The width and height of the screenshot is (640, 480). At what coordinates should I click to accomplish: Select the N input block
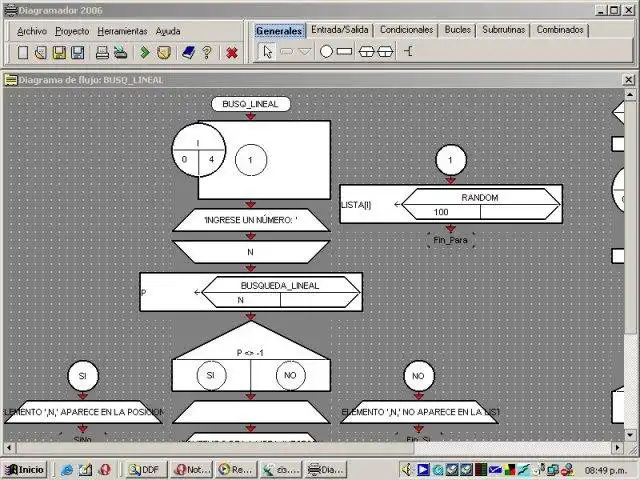pos(251,252)
